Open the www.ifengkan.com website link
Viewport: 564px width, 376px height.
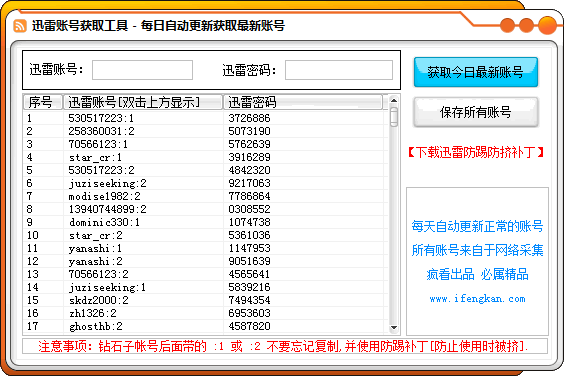[477, 299]
